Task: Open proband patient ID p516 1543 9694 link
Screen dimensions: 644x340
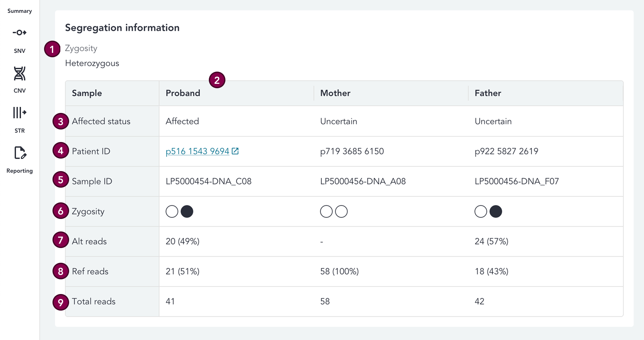Action: click(x=197, y=151)
